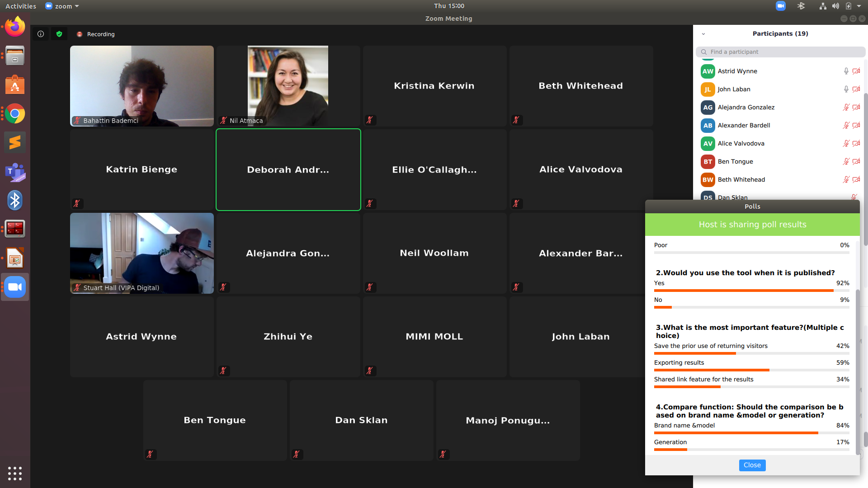Close the poll results window

752,465
